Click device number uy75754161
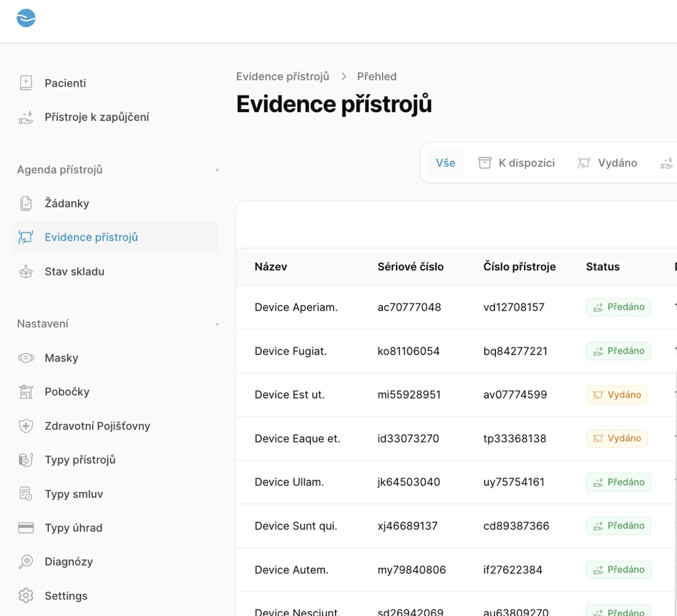 (x=514, y=482)
